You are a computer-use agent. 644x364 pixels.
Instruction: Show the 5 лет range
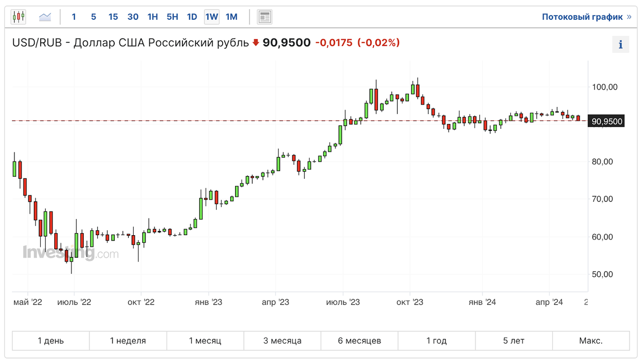coord(514,340)
